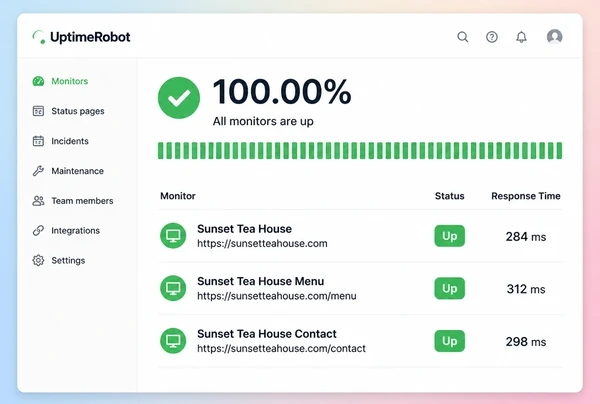Click the monitor icon beside Sunset Tea House Contact
Viewport: 600px width, 404px height.
(173, 340)
